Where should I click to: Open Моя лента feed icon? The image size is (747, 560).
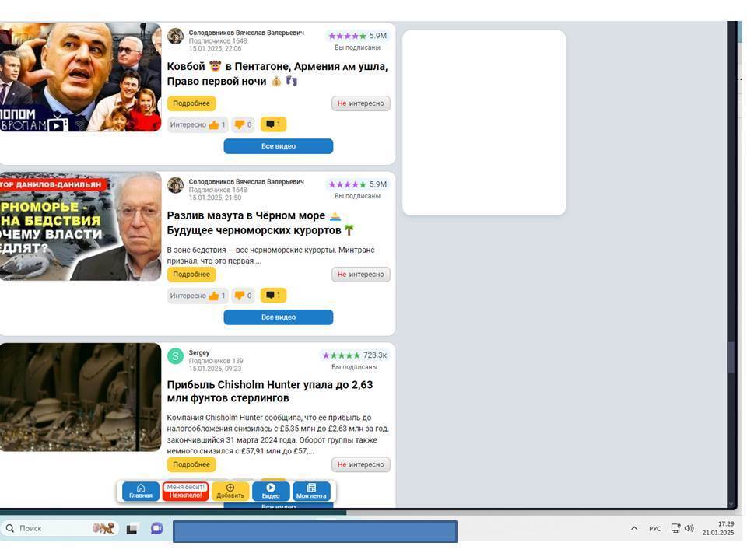click(x=311, y=492)
